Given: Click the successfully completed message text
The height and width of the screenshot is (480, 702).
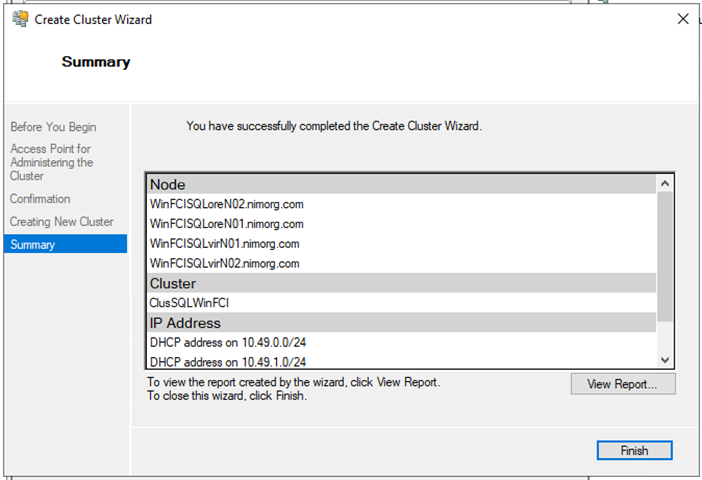Looking at the screenshot, I should click(x=334, y=126).
